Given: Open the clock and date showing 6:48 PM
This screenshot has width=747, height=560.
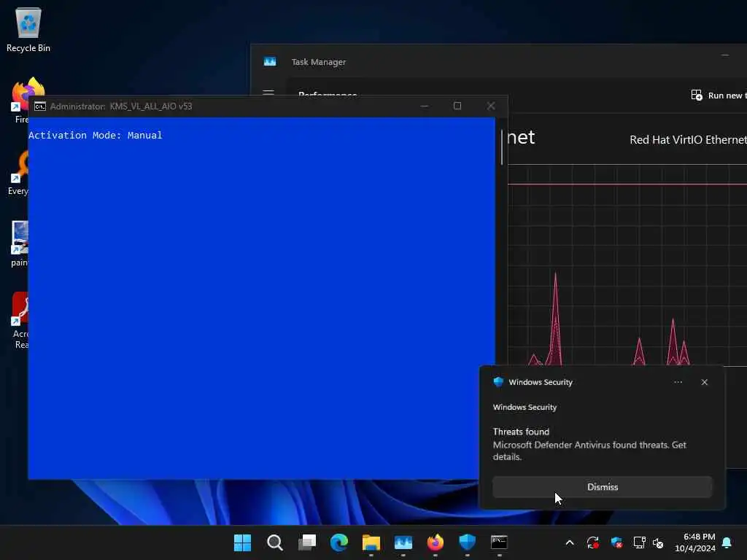Looking at the screenshot, I should click(695, 542).
